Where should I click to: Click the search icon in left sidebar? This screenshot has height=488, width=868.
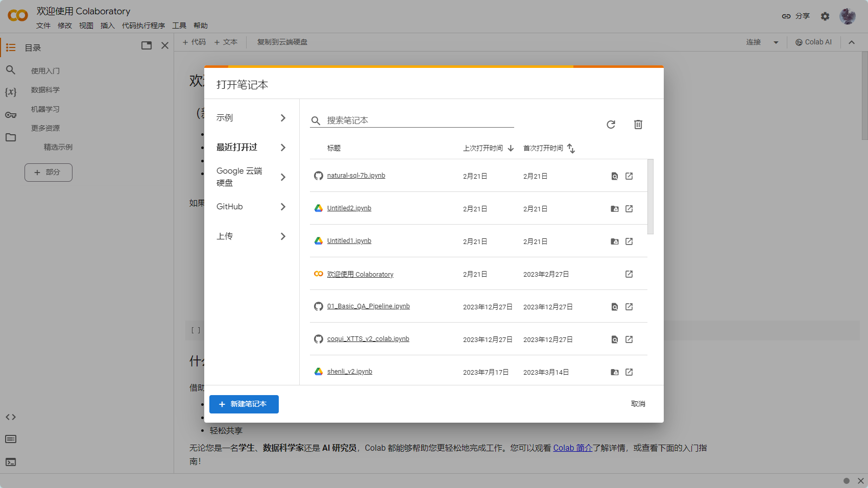pyautogui.click(x=11, y=70)
